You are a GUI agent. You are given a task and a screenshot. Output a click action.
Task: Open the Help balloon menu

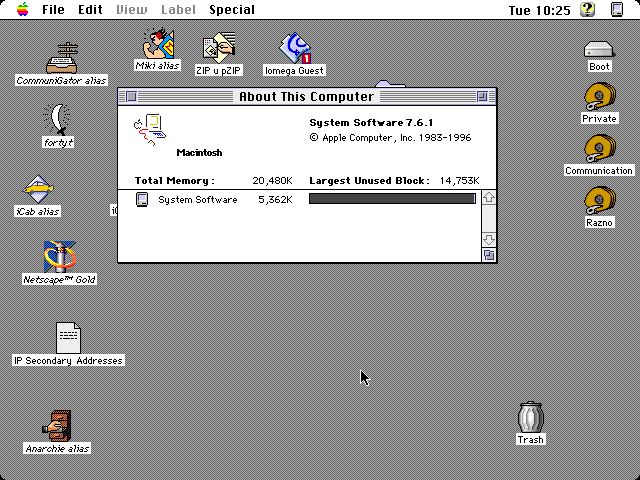[588, 9]
